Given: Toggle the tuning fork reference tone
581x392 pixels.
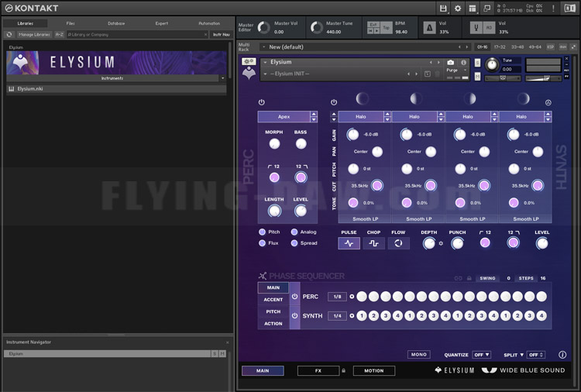Looking at the screenshot, I should tap(476, 27).
